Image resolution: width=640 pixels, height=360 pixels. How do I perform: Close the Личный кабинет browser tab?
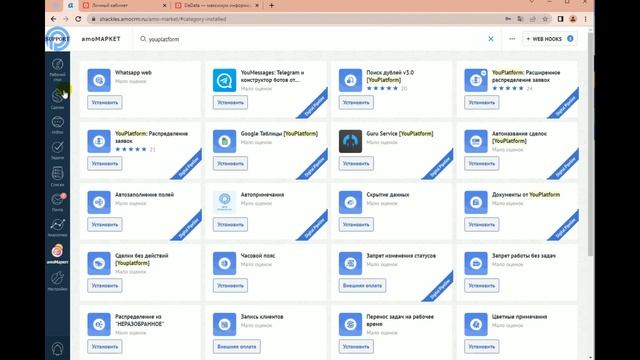[164, 5]
